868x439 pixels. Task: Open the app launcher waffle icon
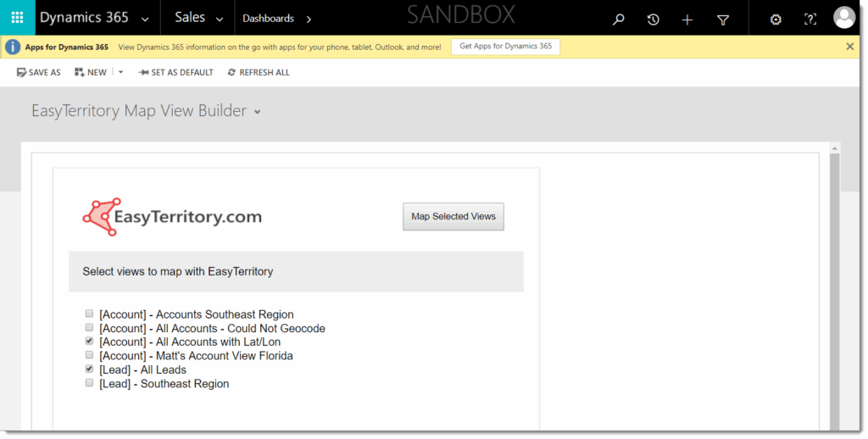17,18
